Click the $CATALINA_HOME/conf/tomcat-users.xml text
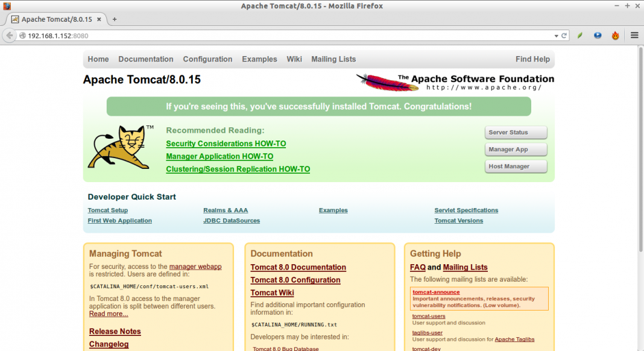The height and width of the screenshot is (351, 644). (149, 286)
